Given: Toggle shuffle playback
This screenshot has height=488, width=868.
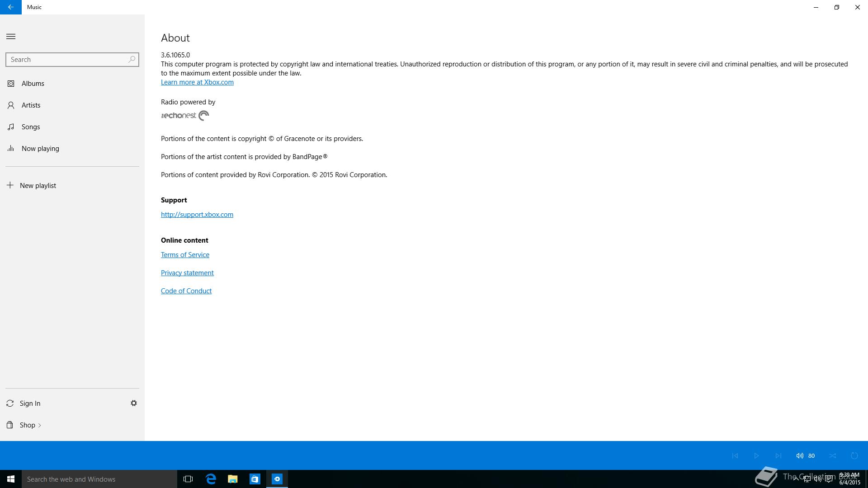Looking at the screenshot, I should click(x=833, y=455).
